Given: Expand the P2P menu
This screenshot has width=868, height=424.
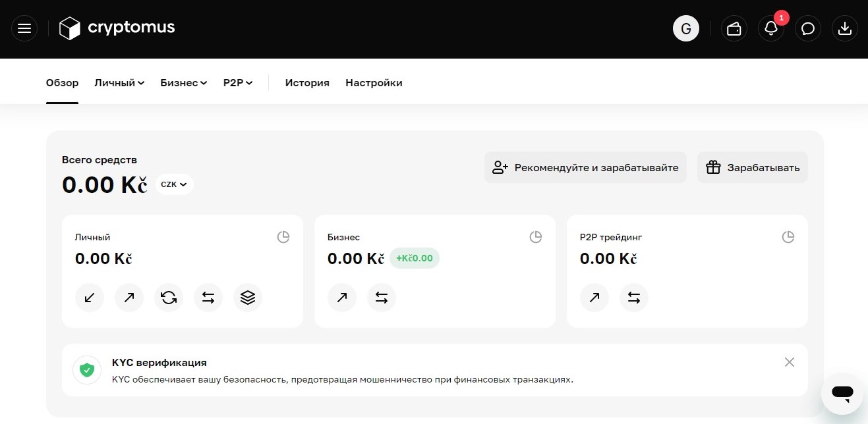Looking at the screenshot, I should click(x=238, y=83).
